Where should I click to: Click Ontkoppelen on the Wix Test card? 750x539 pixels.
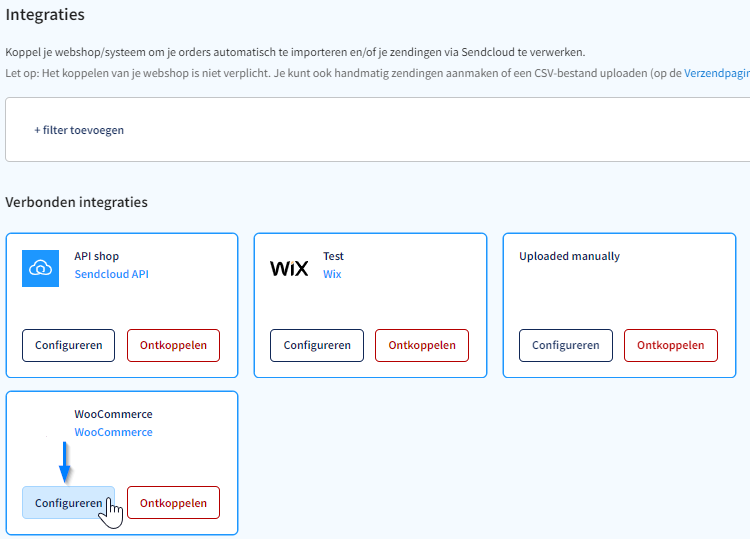point(422,345)
